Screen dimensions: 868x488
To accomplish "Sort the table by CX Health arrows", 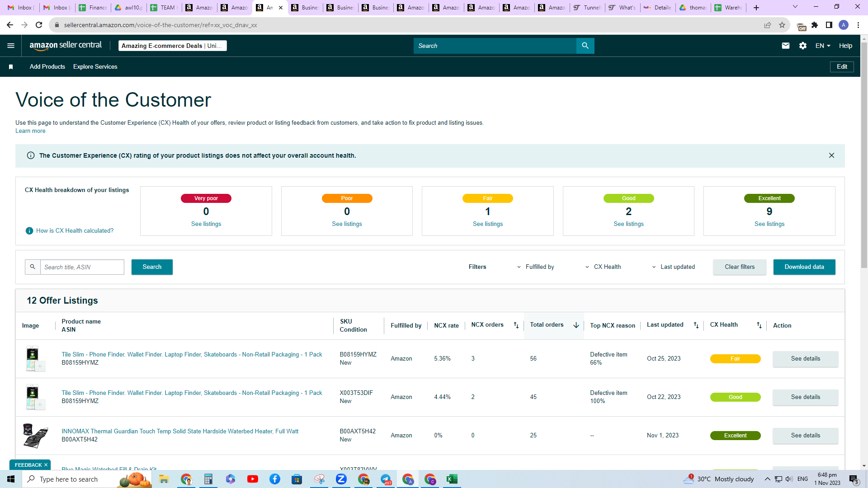I will point(759,325).
